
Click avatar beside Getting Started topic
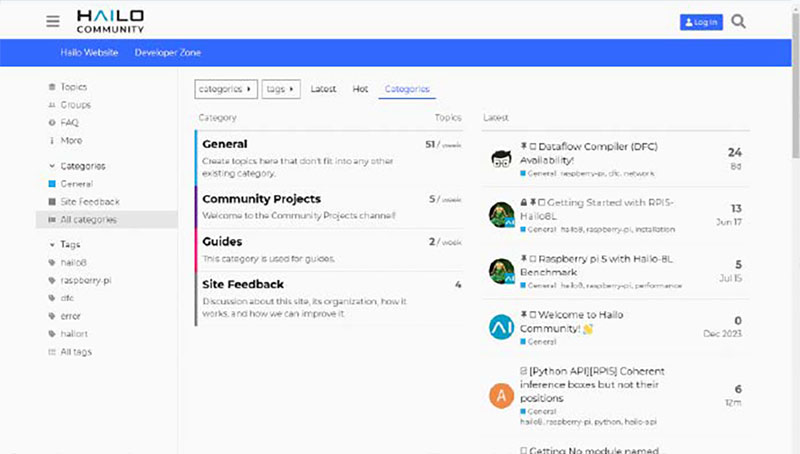pyautogui.click(x=502, y=214)
